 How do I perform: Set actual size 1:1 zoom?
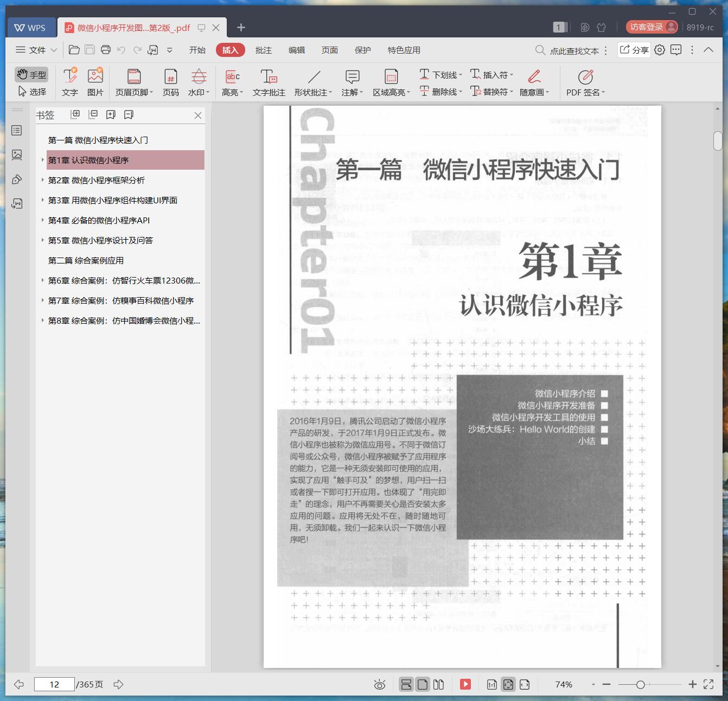(x=491, y=684)
